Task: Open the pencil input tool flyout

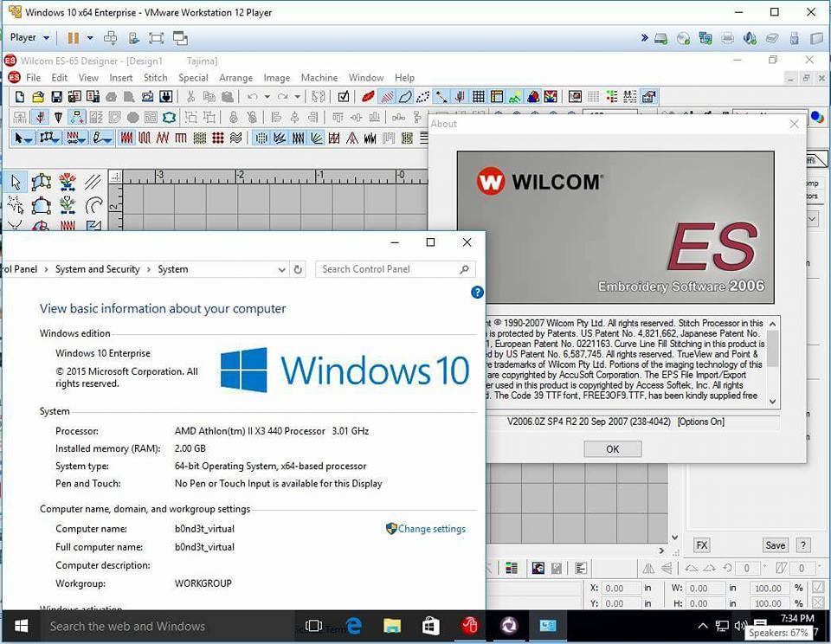Action: [102, 138]
